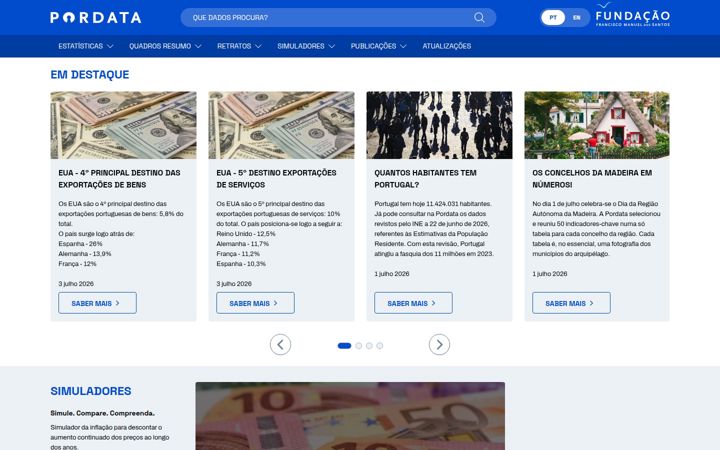Click Saber Mais on habitantes Portugal card
The image size is (720, 450).
[x=413, y=303]
